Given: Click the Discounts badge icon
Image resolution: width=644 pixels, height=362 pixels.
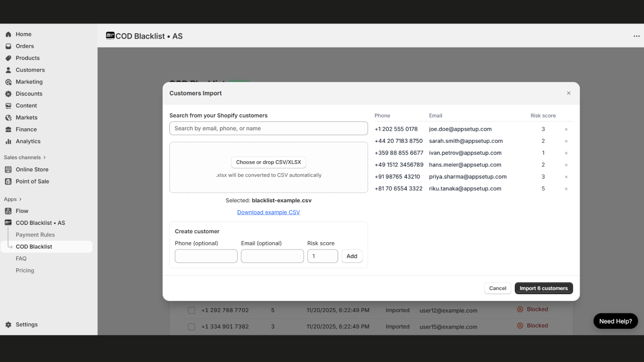Looking at the screenshot, I should tap(8, 94).
